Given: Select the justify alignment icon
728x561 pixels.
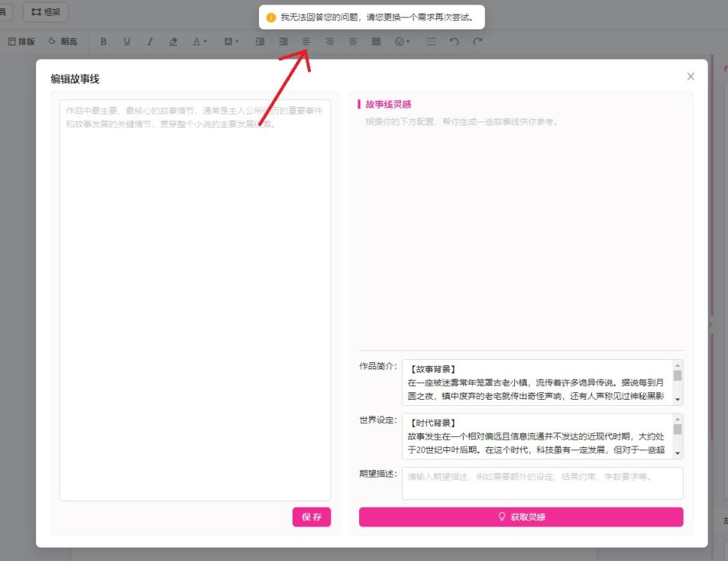Looking at the screenshot, I should [x=376, y=41].
